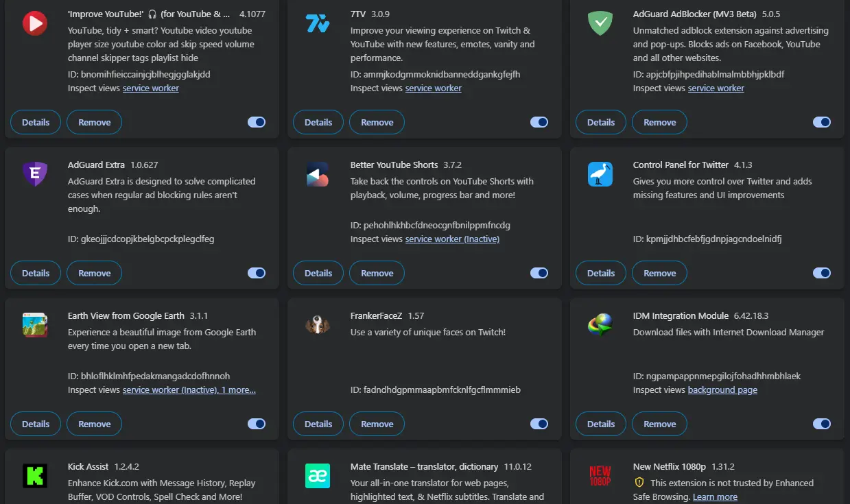Open Details for IDM Integration Module
Image resolution: width=850 pixels, height=504 pixels.
click(x=601, y=424)
